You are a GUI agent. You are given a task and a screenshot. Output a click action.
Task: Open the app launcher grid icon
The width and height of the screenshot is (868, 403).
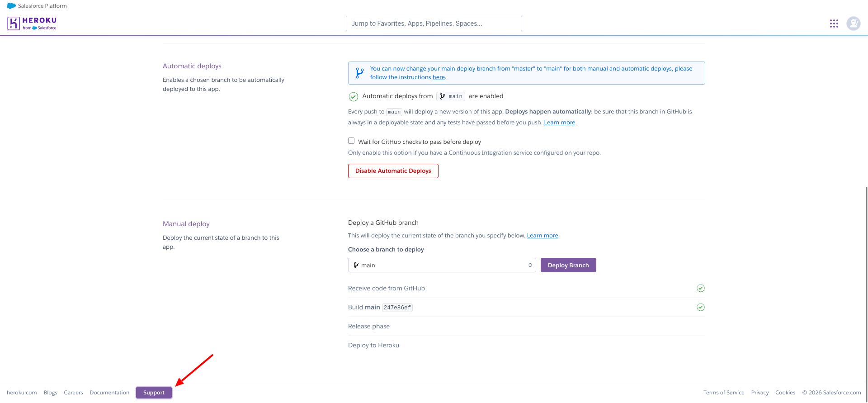tap(834, 24)
